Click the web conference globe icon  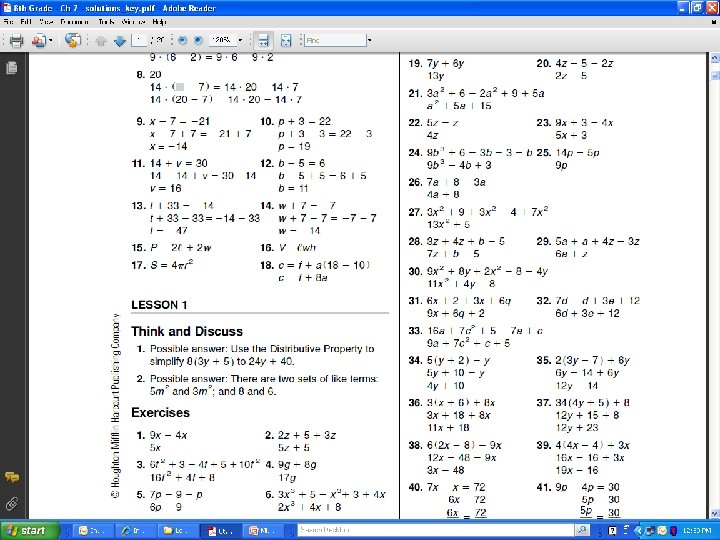pyautogui.click(x=73, y=40)
